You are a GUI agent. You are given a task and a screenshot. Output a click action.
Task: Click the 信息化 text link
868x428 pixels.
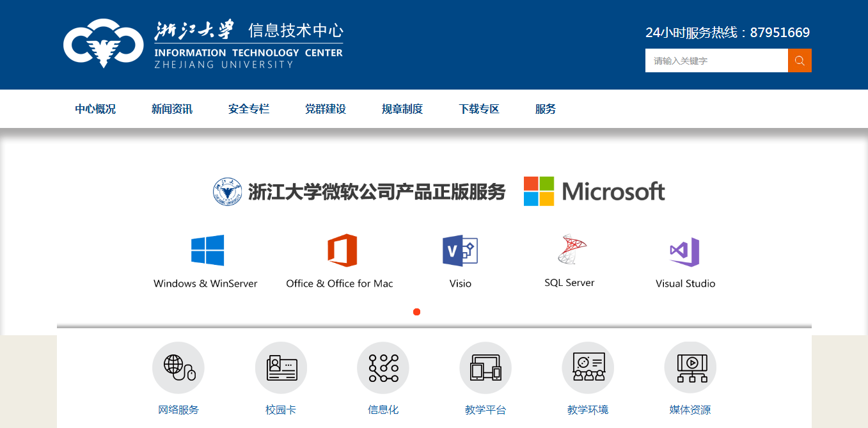[383, 409]
